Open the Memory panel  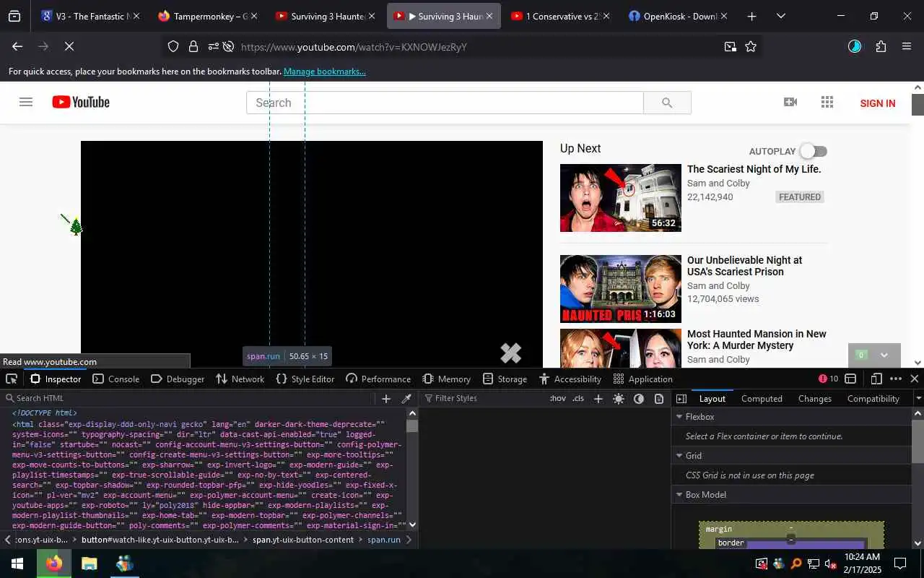coord(447,379)
